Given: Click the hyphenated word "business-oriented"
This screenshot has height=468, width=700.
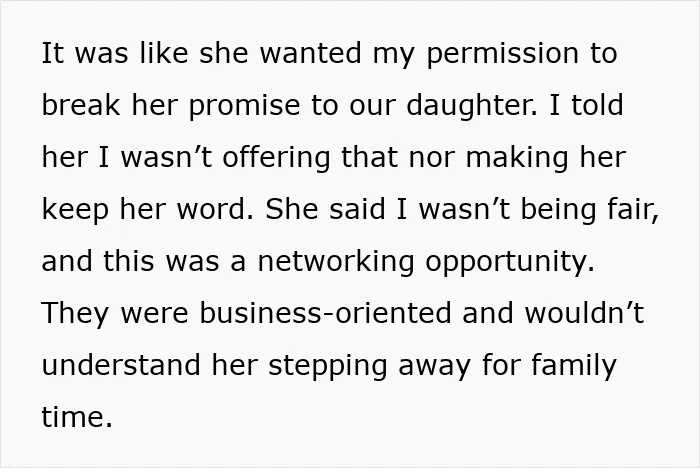Looking at the screenshot, I should coord(325,312).
